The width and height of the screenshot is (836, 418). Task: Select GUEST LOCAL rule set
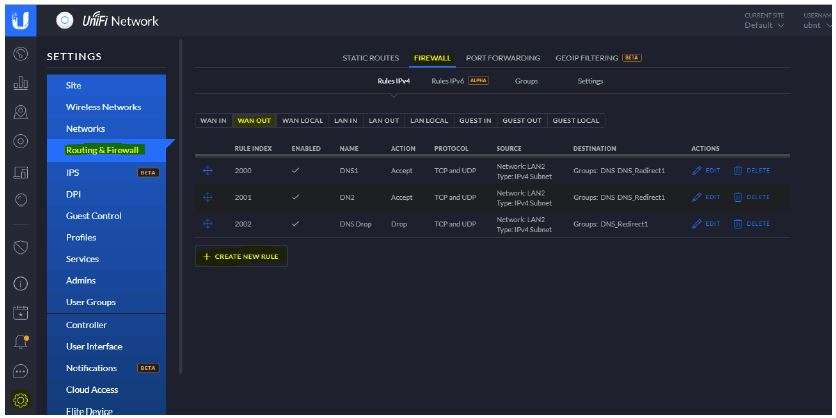[576, 121]
